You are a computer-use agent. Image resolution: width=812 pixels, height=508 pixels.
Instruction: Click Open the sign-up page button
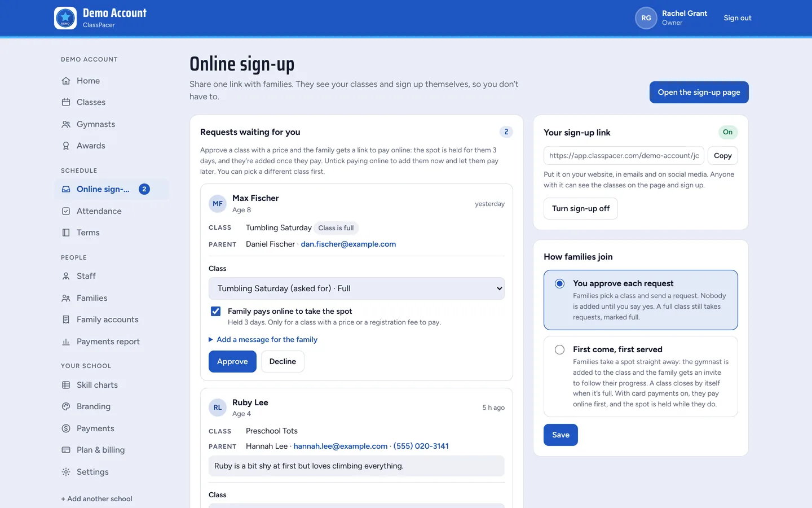699,92
